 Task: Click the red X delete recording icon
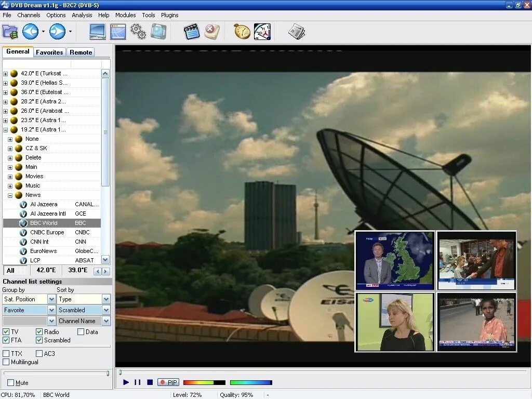point(212,32)
